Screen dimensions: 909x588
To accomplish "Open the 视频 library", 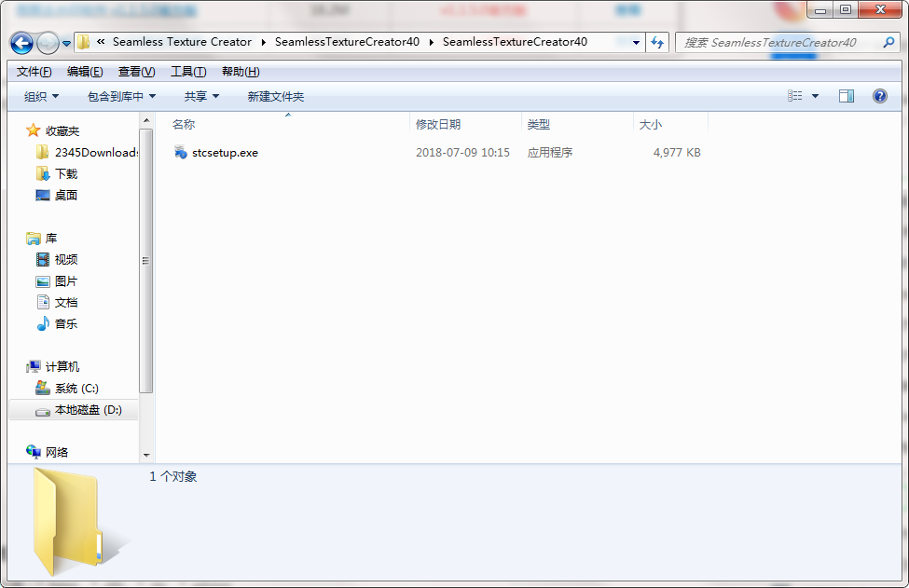I will tap(66, 260).
